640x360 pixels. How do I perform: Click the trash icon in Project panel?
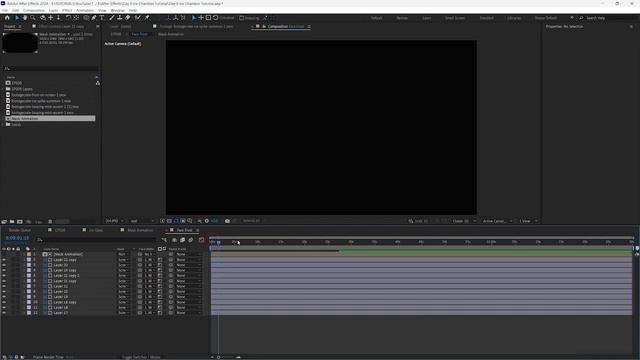50,222
